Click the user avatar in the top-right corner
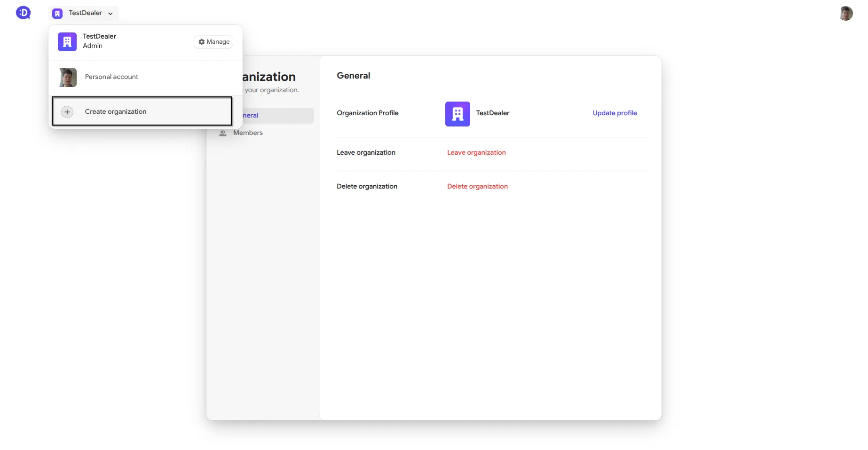 click(846, 13)
